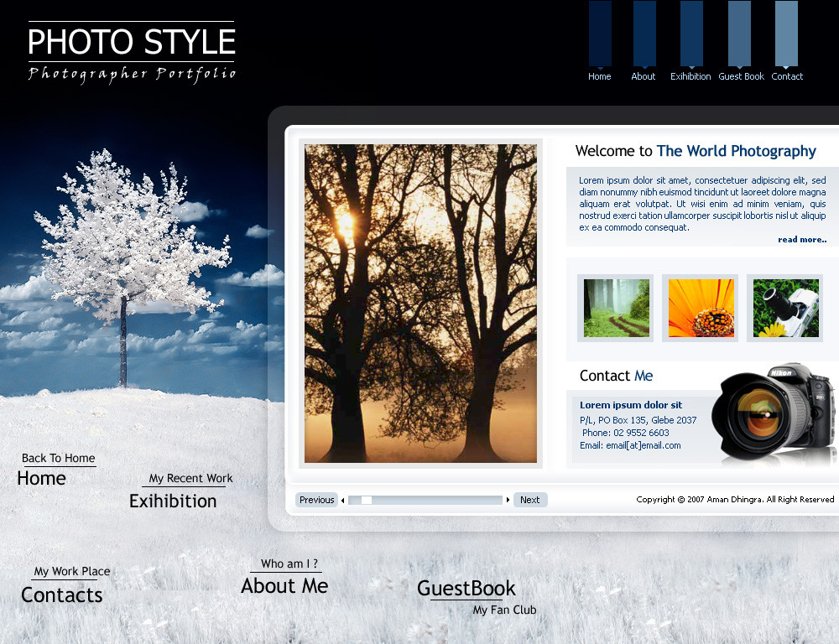Open the About Me link
839x644 pixels.
(x=284, y=585)
